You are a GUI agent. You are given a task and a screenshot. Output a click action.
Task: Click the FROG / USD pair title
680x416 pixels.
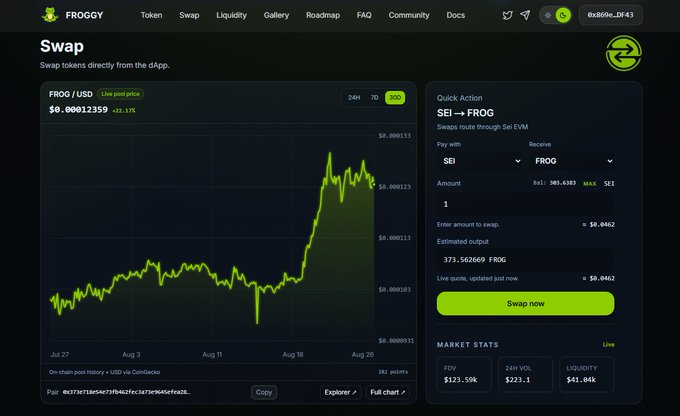click(71, 94)
